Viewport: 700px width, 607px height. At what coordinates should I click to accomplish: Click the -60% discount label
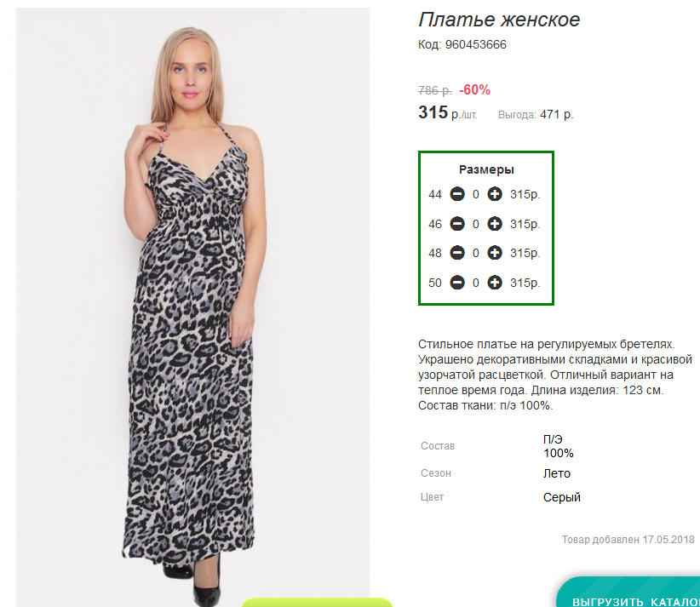click(474, 89)
